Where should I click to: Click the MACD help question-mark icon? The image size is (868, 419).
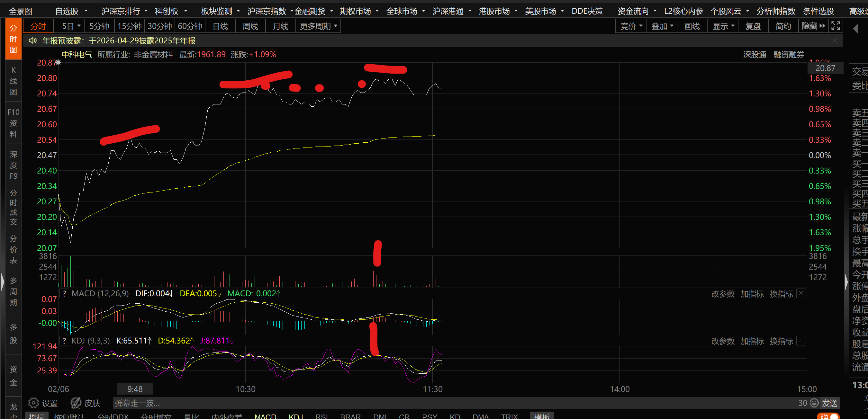[x=64, y=293]
